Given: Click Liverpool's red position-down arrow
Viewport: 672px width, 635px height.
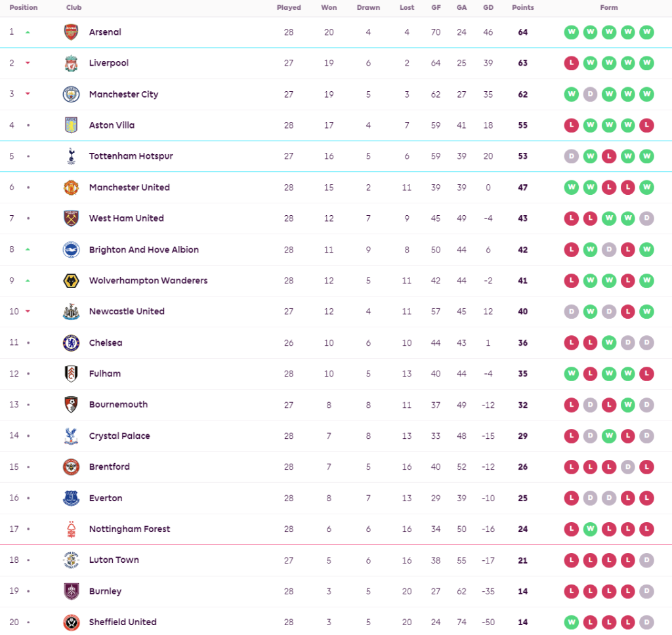Looking at the screenshot, I should (x=28, y=63).
